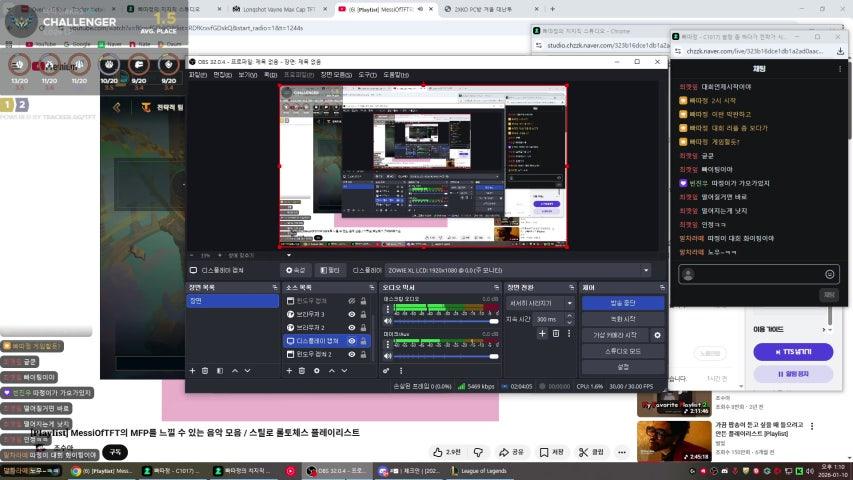Open the 도구 menu in OBS
853x480 pixels.
coord(367,74)
